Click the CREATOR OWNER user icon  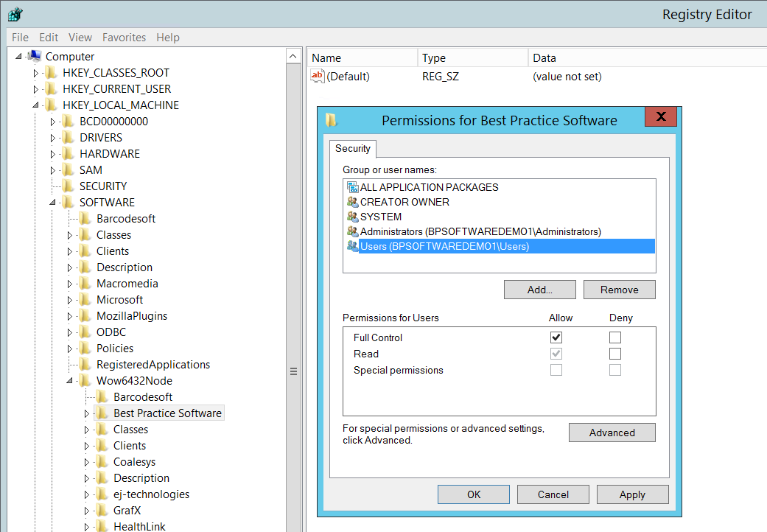point(353,201)
